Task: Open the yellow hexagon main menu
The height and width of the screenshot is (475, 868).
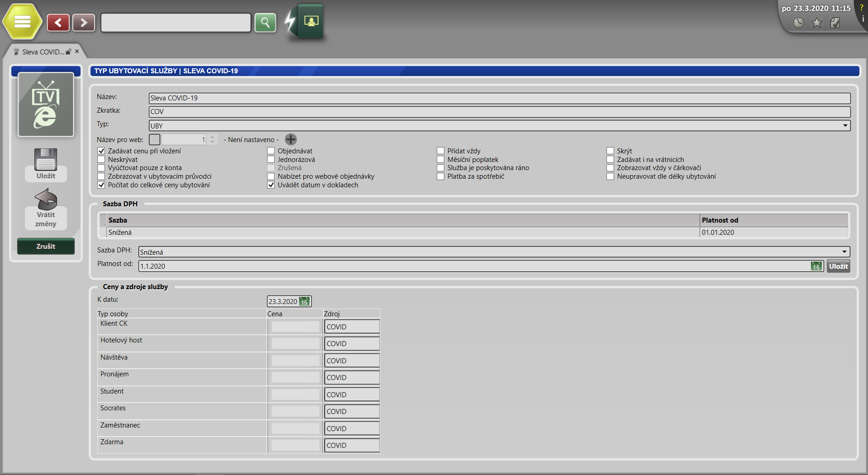Action: [x=22, y=22]
